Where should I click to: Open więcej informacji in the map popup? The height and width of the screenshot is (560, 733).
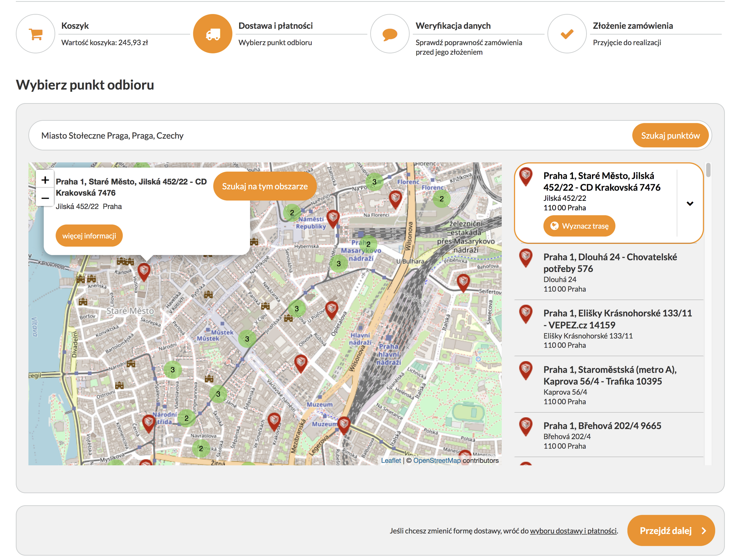89,236
